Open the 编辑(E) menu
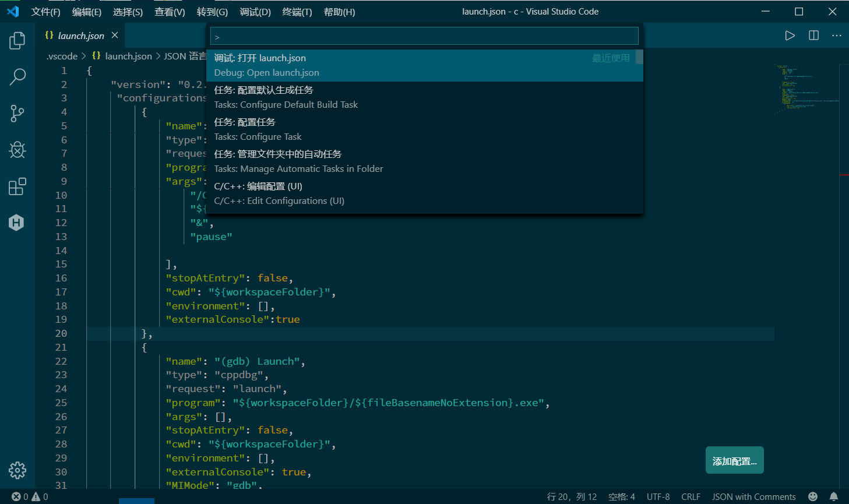The width and height of the screenshot is (849, 504). (x=87, y=12)
